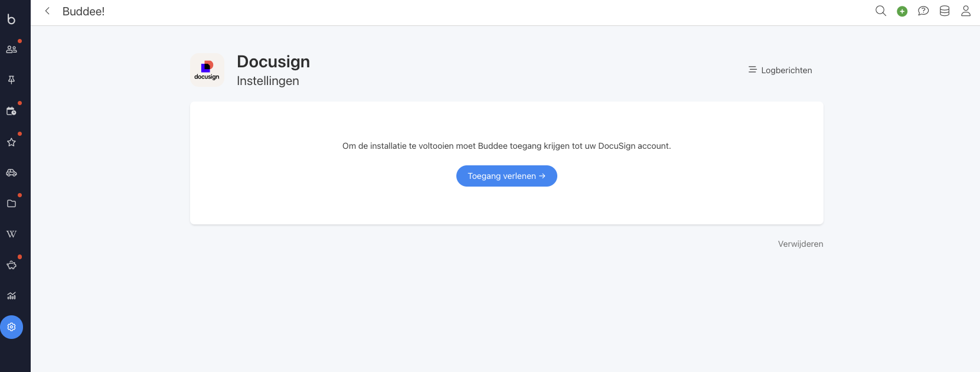Screen dimensions: 980x372
Task: Open the user profile icon
Action: pos(966,11)
